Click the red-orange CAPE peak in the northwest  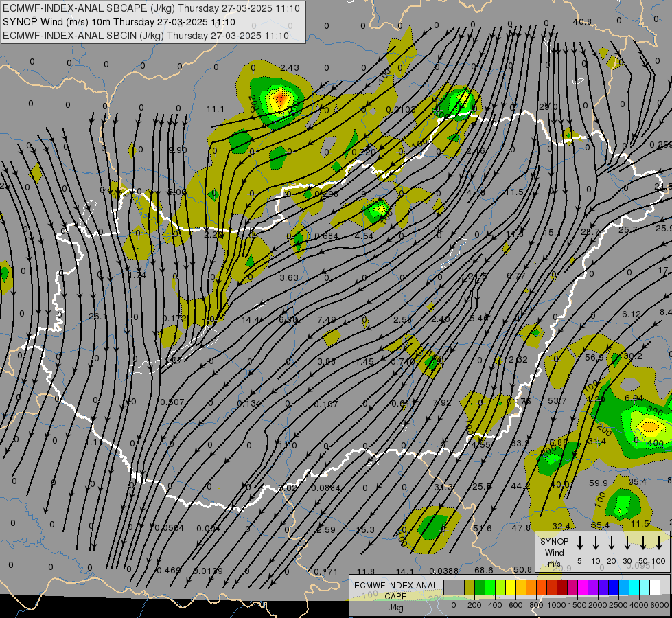(280, 99)
